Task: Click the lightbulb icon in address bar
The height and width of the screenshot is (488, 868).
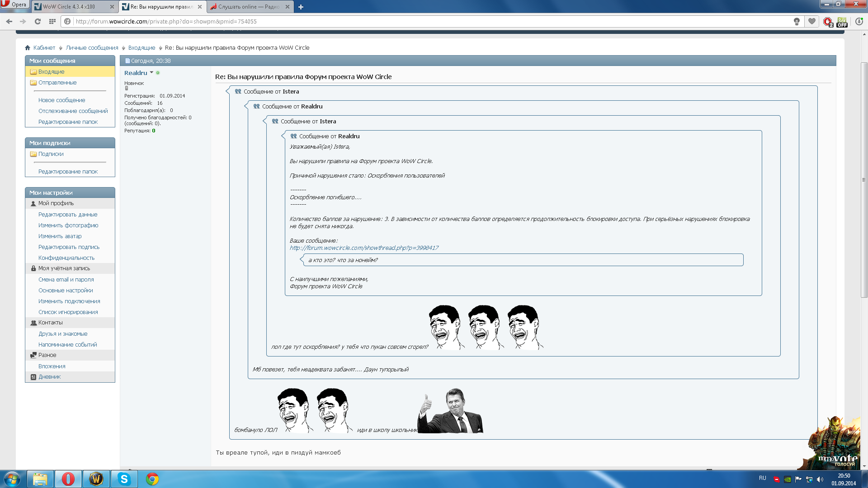Action: click(x=797, y=21)
